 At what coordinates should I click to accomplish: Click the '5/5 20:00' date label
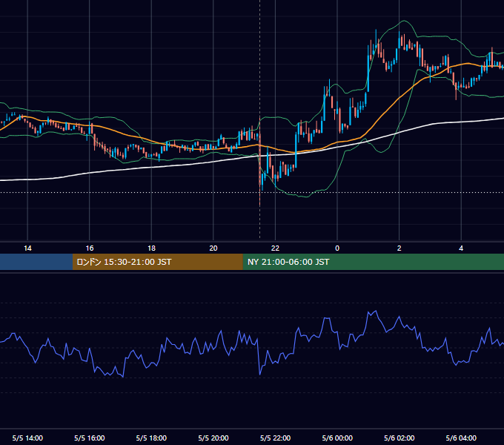213,438
